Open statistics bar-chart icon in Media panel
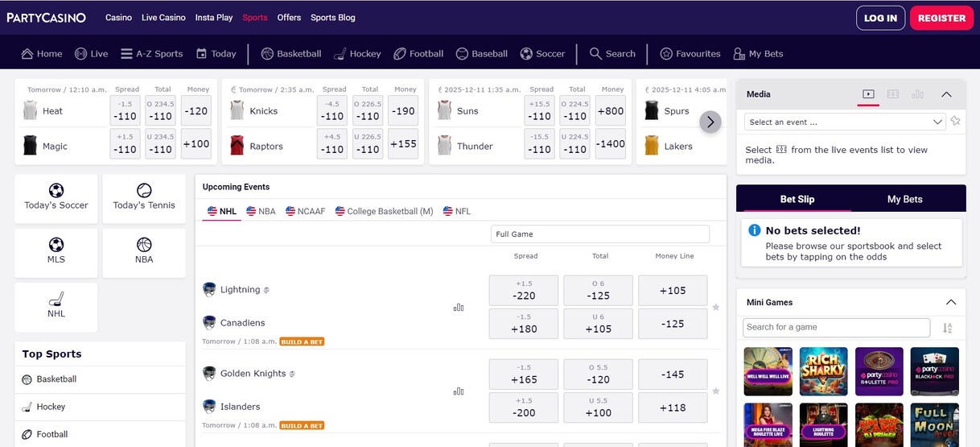 tap(917, 94)
